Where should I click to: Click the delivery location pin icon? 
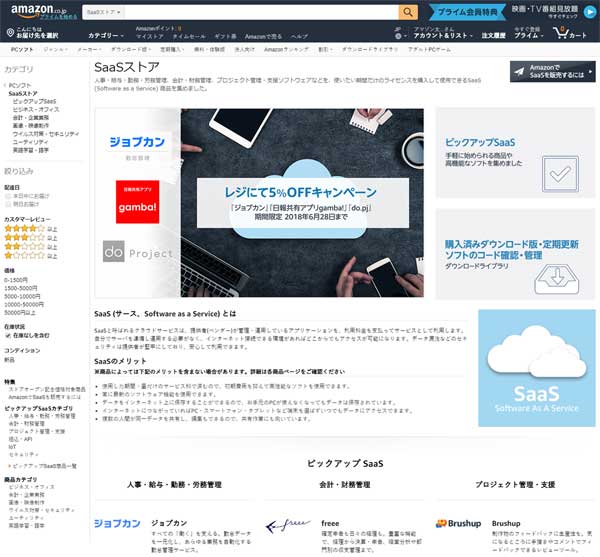pyautogui.click(x=10, y=33)
